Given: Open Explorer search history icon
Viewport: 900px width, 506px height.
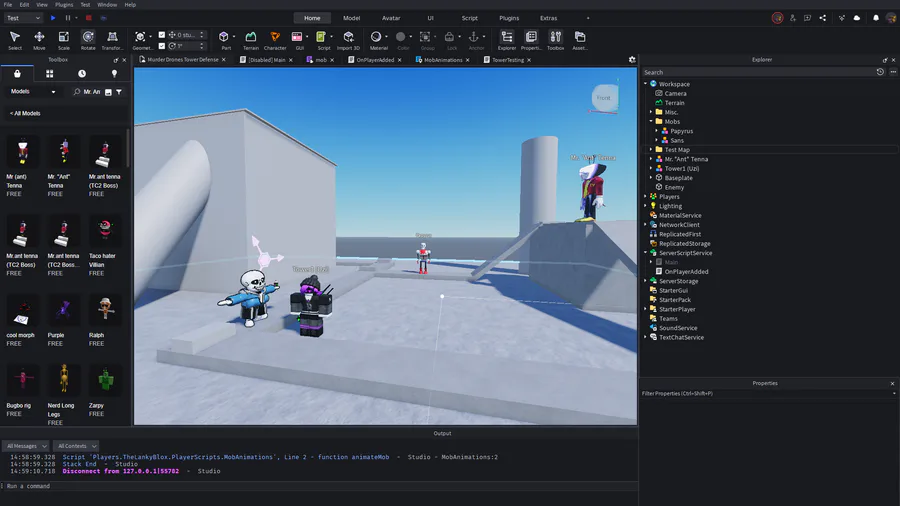Looking at the screenshot, I should [x=880, y=72].
